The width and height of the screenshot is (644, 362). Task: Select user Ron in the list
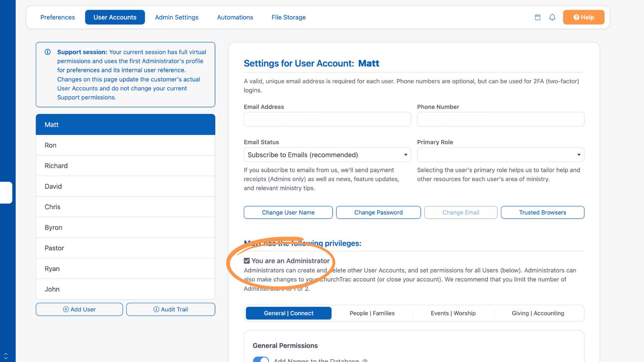(x=126, y=145)
